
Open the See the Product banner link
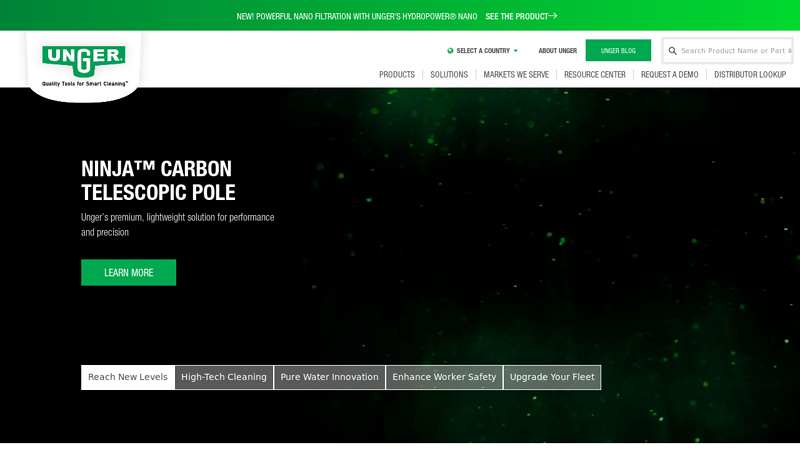[x=520, y=16]
